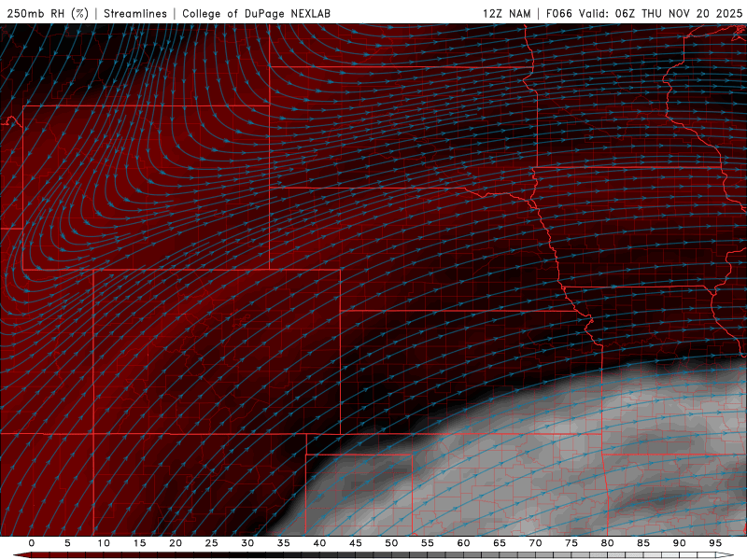Click the "90" label on the color scale
Screen dimensions: 747x560
point(680,543)
